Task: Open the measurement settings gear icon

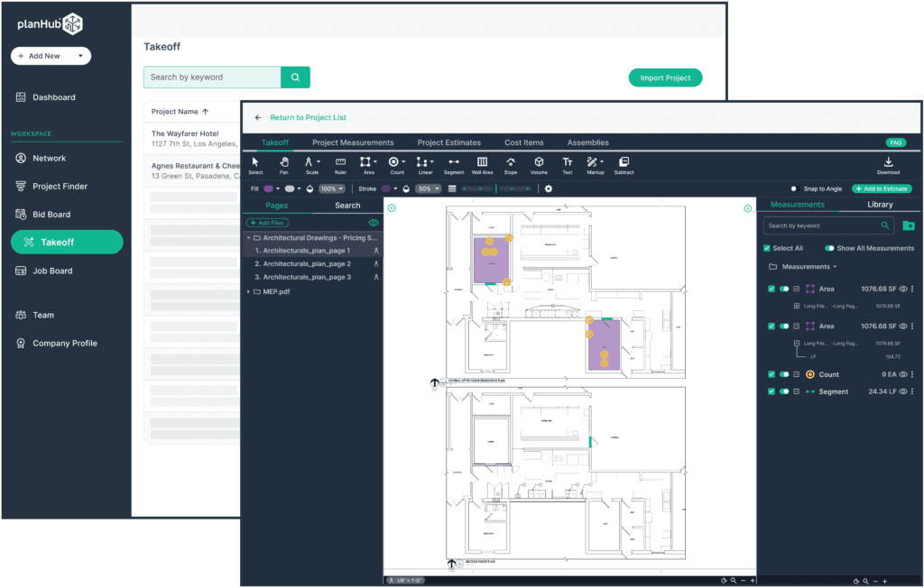Action: coord(549,188)
